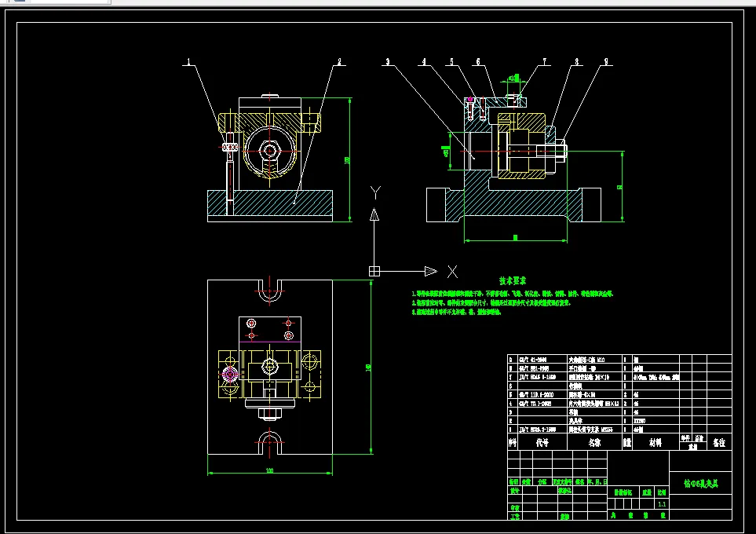Pick the magenta circle in the plan view
The width and height of the screenshot is (756, 534).
230,374
